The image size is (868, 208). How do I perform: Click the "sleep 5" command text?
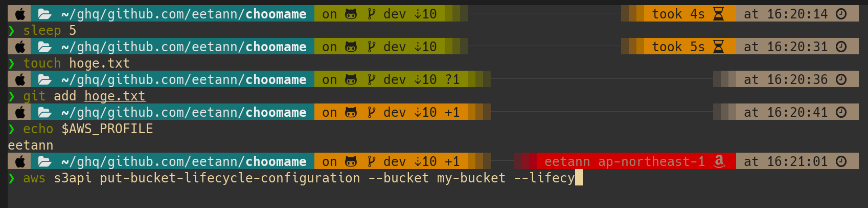(50, 30)
